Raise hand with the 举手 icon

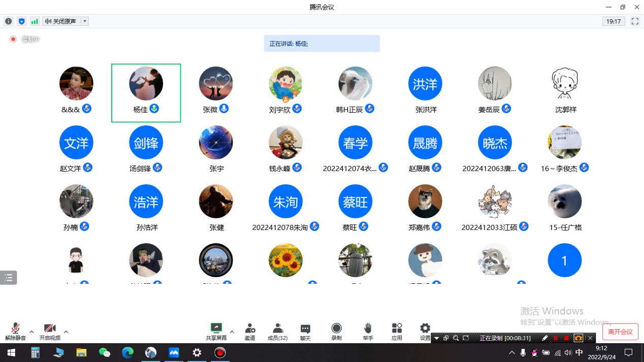(x=368, y=331)
